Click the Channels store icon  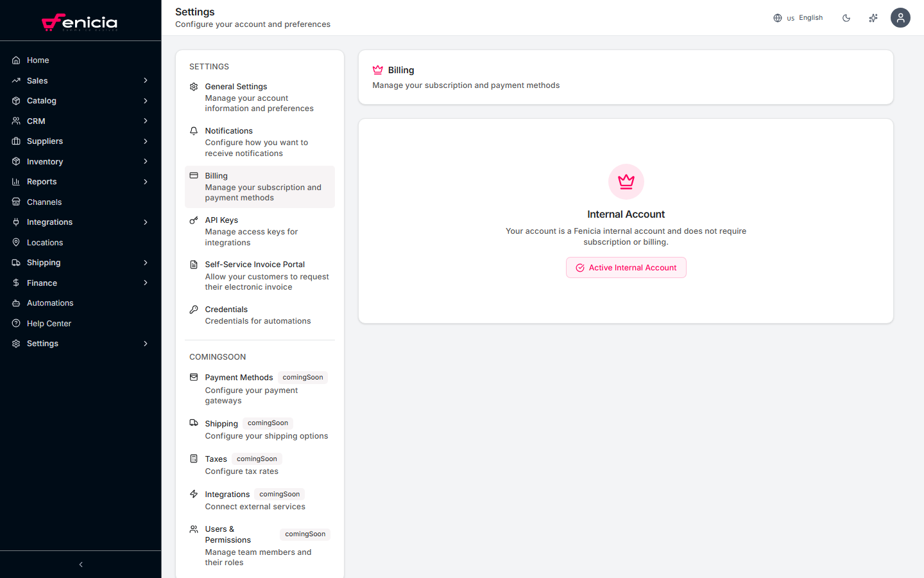point(16,202)
